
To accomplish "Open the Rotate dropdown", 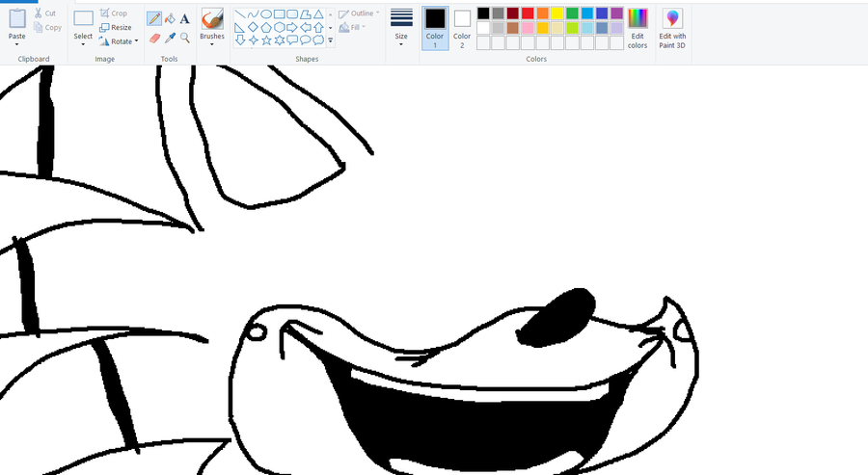I will click(119, 40).
